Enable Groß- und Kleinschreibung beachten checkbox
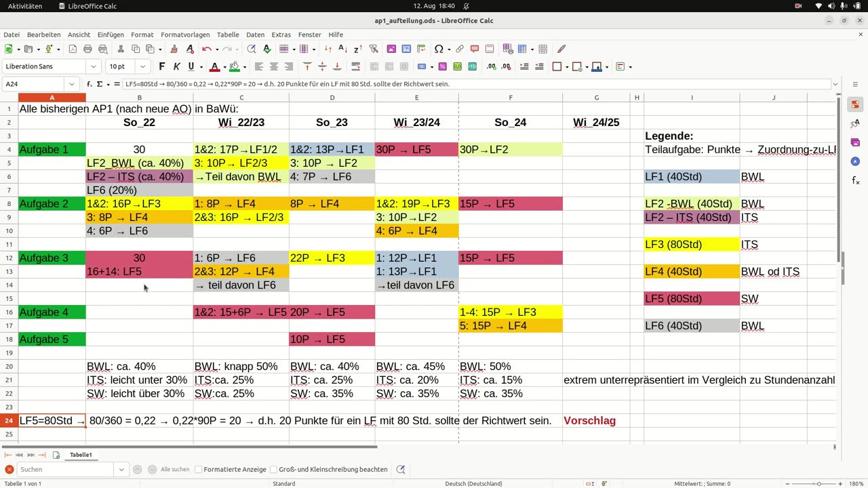Viewport: 868px width, 488px height. [273, 469]
